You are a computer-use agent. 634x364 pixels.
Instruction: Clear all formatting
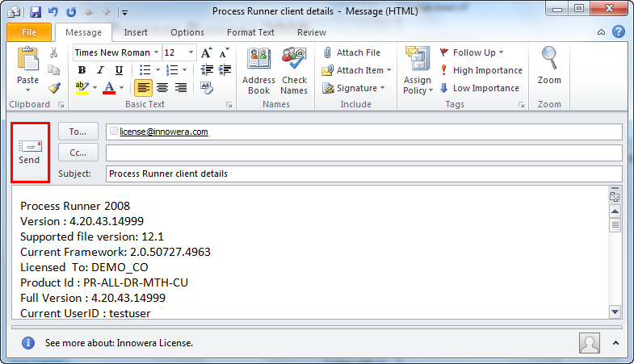tap(207, 88)
